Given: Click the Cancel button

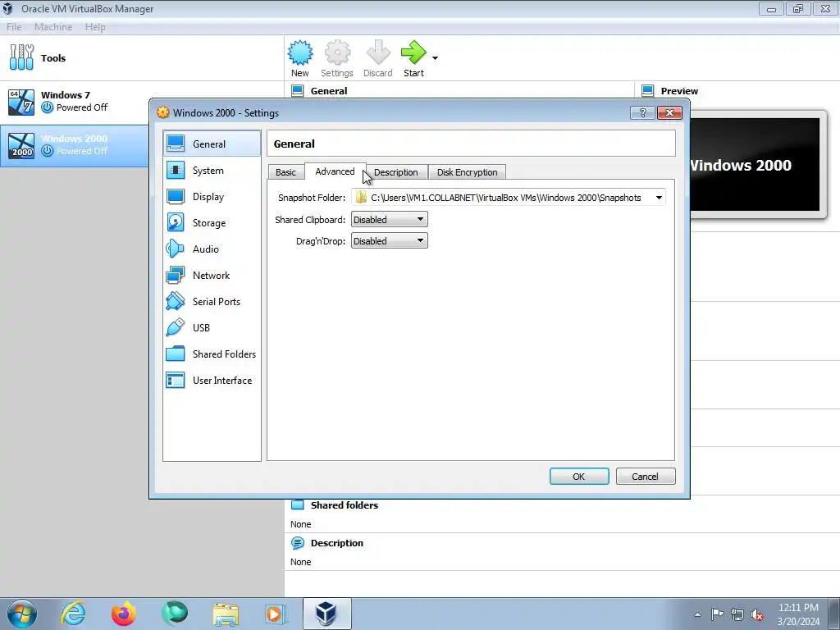Looking at the screenshot, I should point(645,477).
